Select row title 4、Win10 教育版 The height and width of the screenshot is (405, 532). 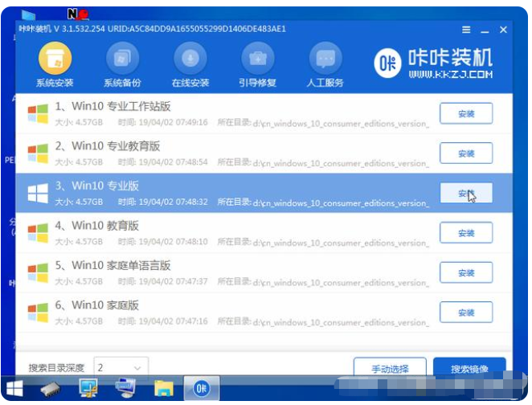pyautogui.click(x=97, y=225)
